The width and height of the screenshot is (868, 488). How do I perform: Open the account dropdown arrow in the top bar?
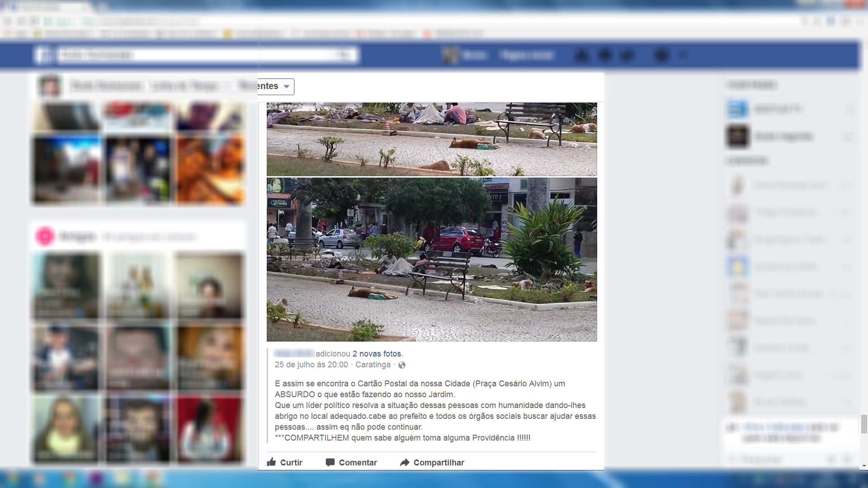(683, 56)
